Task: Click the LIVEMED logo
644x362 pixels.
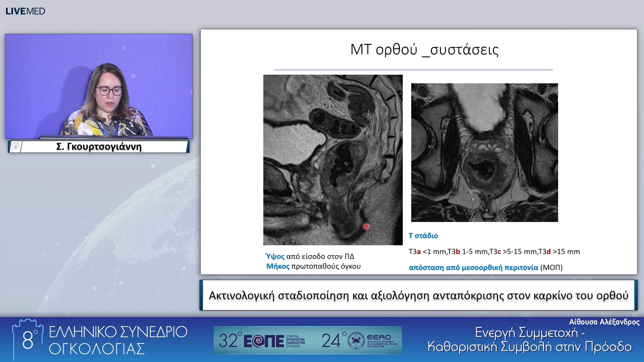Action: [x=25, y=11]
